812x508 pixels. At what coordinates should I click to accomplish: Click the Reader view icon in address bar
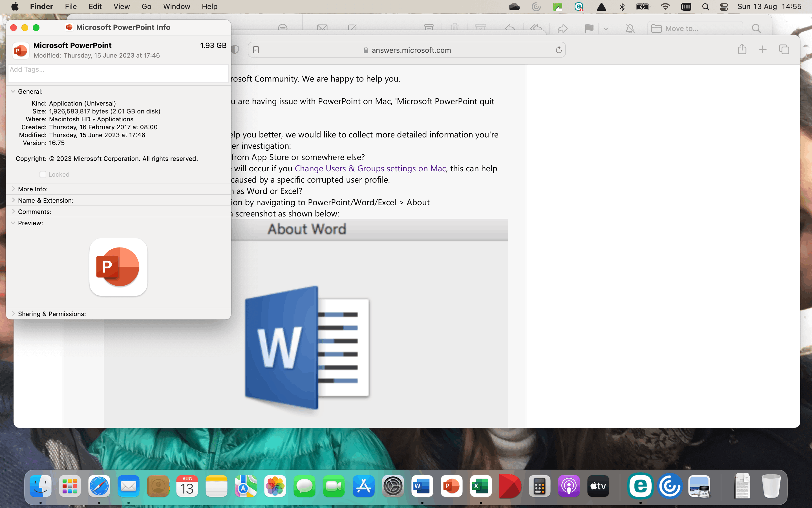(256, 50)
